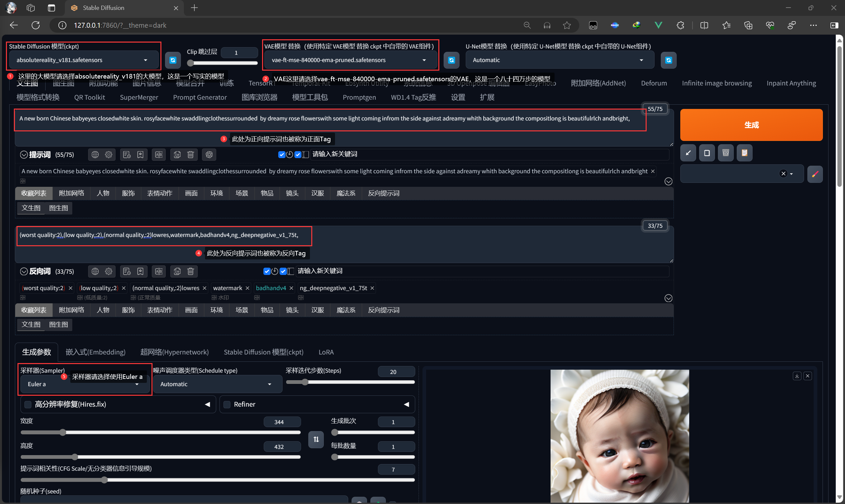Click the orange 生成 button
845x504 pixels.
coord(751,125)
